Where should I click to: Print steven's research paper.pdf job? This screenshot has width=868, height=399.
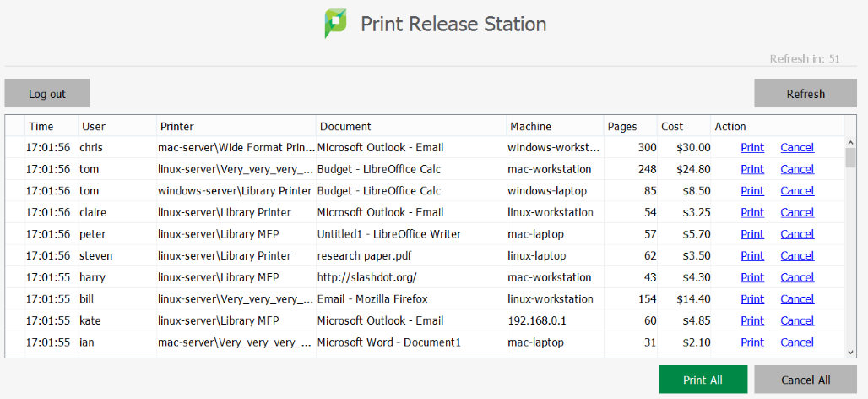751,255
